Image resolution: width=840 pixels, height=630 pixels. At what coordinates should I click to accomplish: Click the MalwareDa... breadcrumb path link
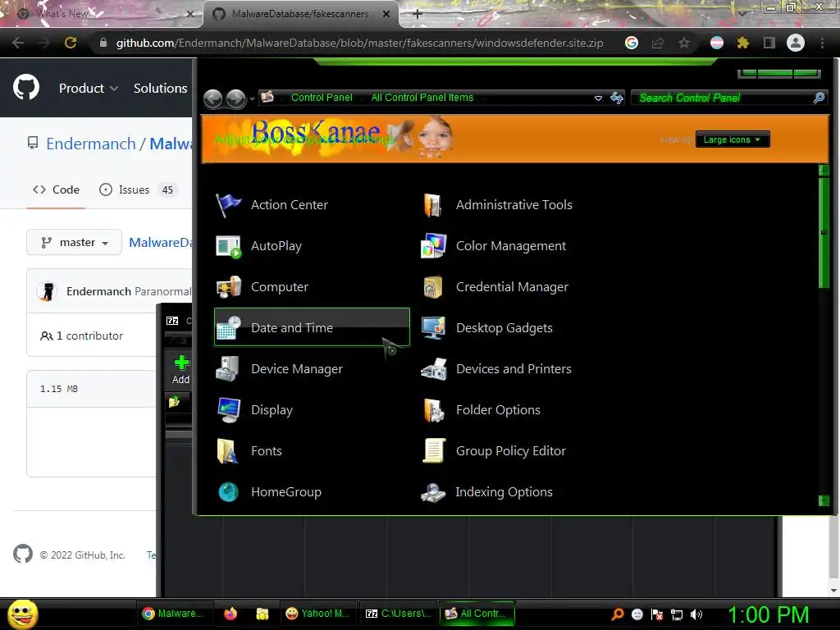click(160, 243)
